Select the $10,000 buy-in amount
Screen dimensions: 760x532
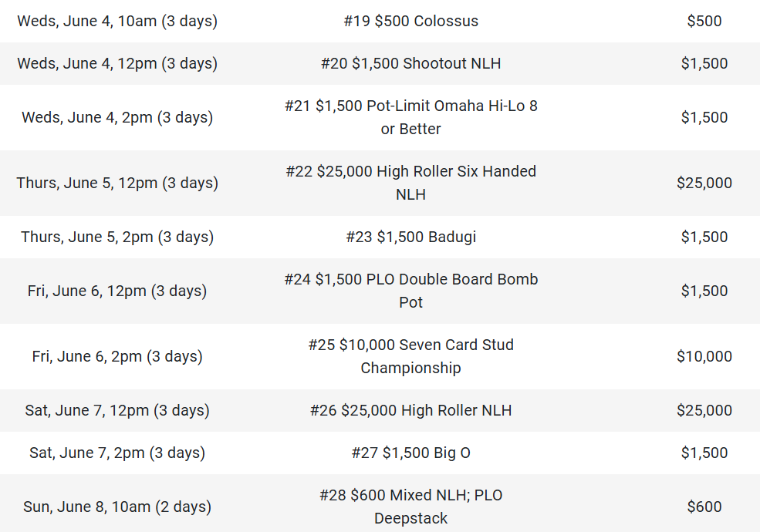coord(704,356)
